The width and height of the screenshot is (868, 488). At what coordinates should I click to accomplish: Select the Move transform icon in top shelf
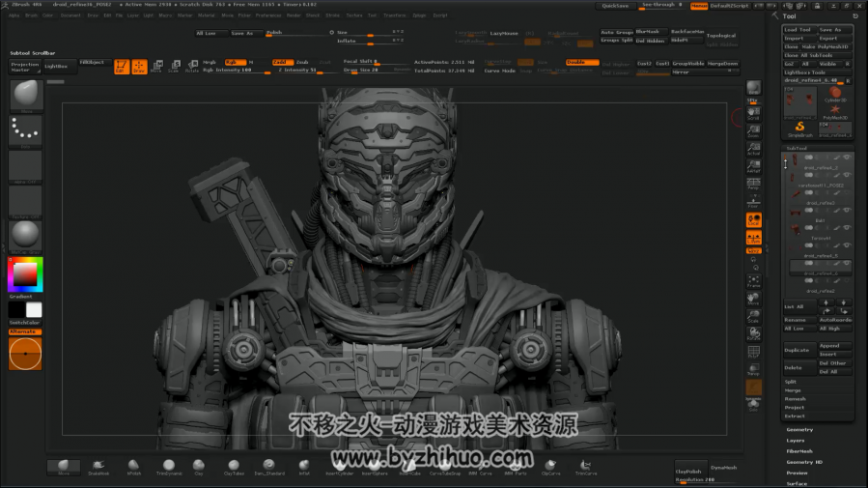coord(156,67)
